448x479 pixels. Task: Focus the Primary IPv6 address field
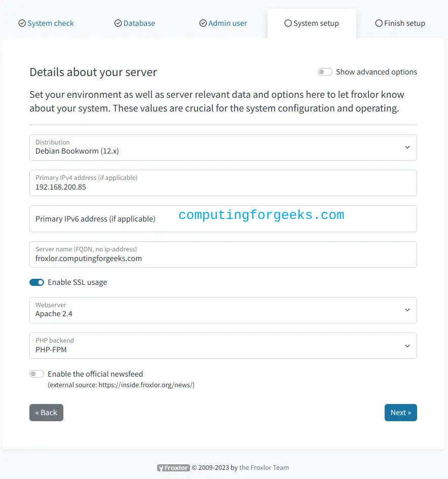tap(223, 219)
